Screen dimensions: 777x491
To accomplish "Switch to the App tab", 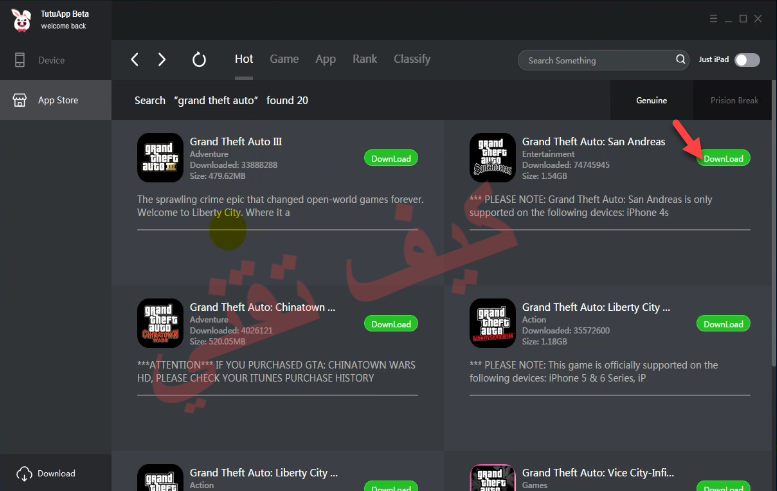I will 326,59.
